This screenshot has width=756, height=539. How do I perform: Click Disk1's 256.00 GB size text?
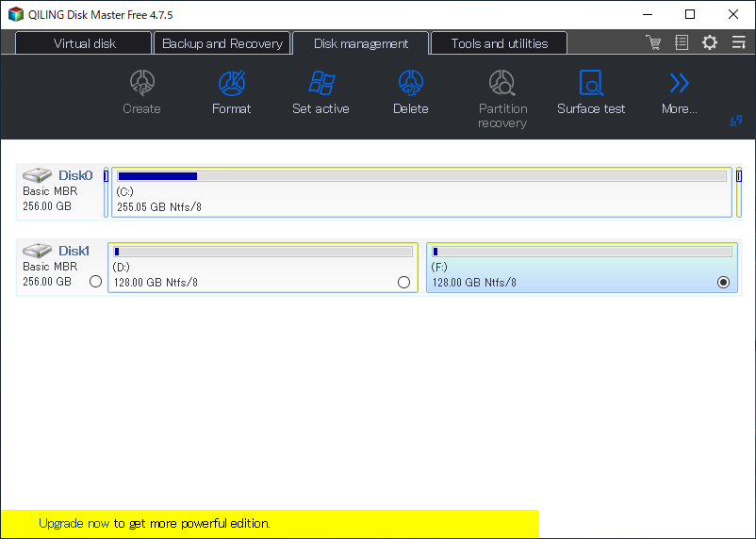tap(47, 282)
